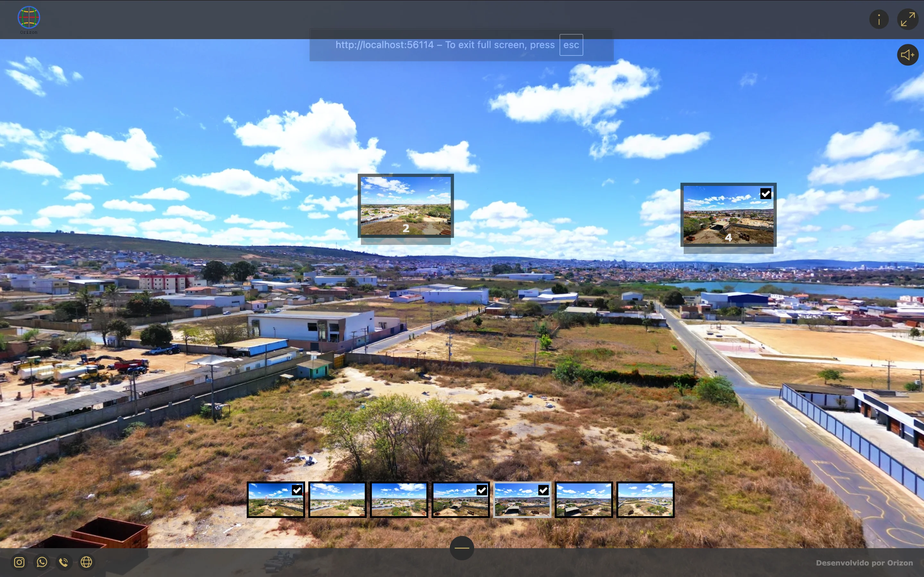Open the website globe icon
The height and width of the screenshot is (577, 924).
(86, 562)
